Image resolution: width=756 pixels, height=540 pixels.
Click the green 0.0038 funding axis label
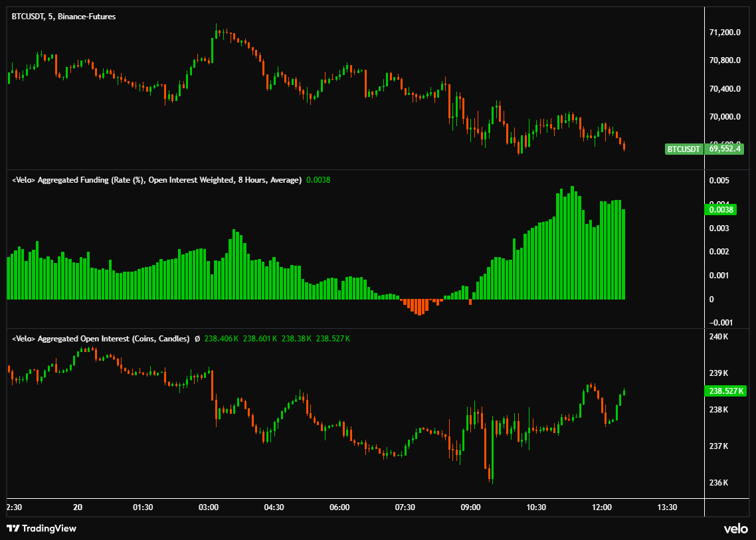[x=720, y=210]
